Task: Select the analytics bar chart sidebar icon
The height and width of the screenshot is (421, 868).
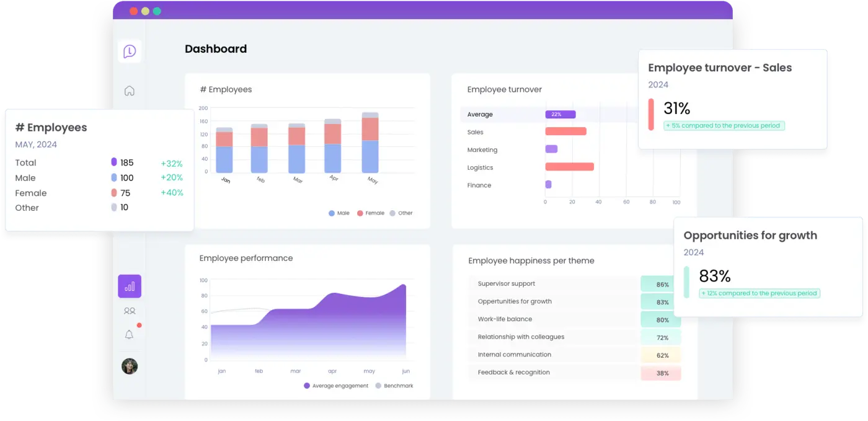Action: pos(129,286)
